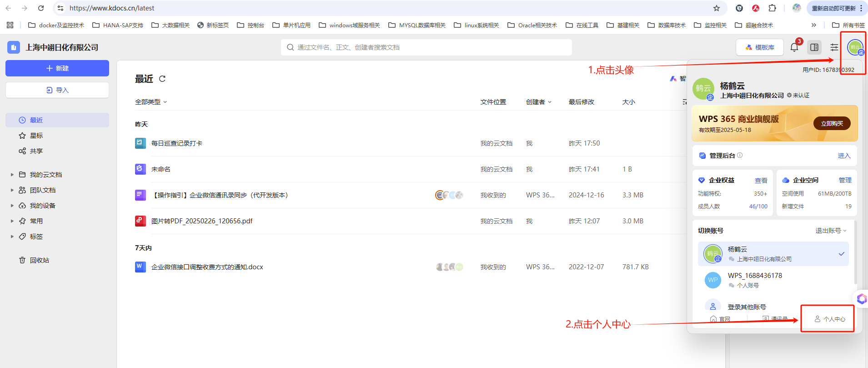This screenshot has width=868, height=368.
Task: Open the 每日巡查记录打卡 file icon
Action: [140, 143]
